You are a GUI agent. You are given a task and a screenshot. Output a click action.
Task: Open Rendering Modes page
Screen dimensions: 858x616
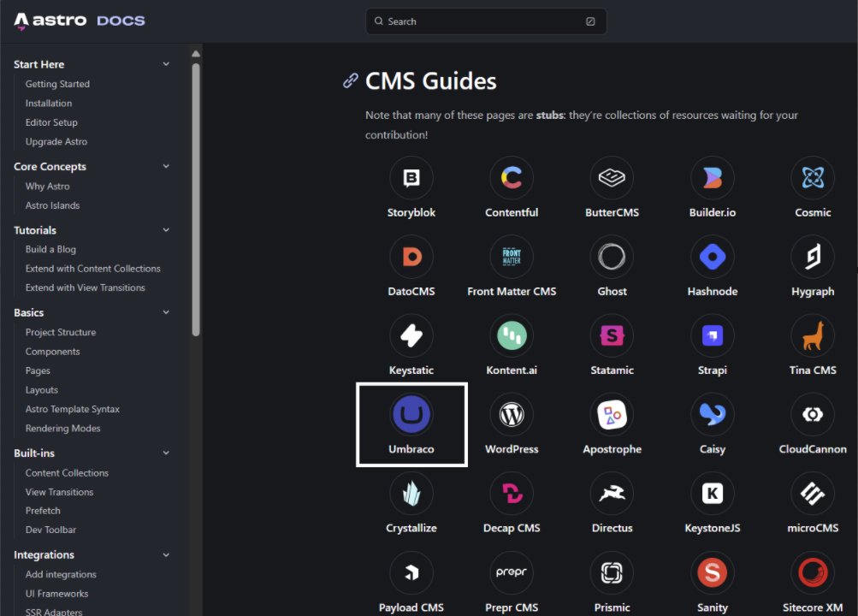(x=63, y=428)
